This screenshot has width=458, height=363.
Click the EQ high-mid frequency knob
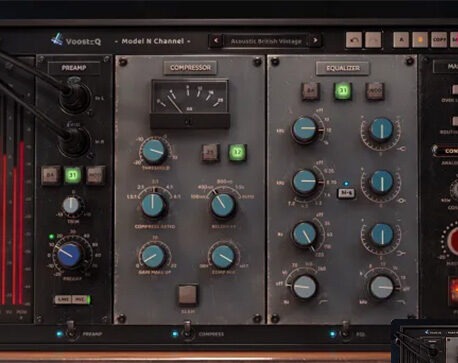point(305,182)
